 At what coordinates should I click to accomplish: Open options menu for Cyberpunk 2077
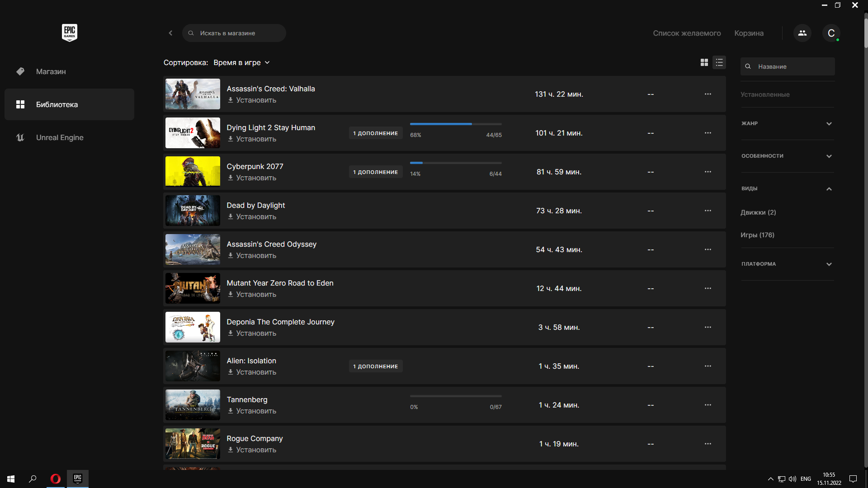[708, 172]
